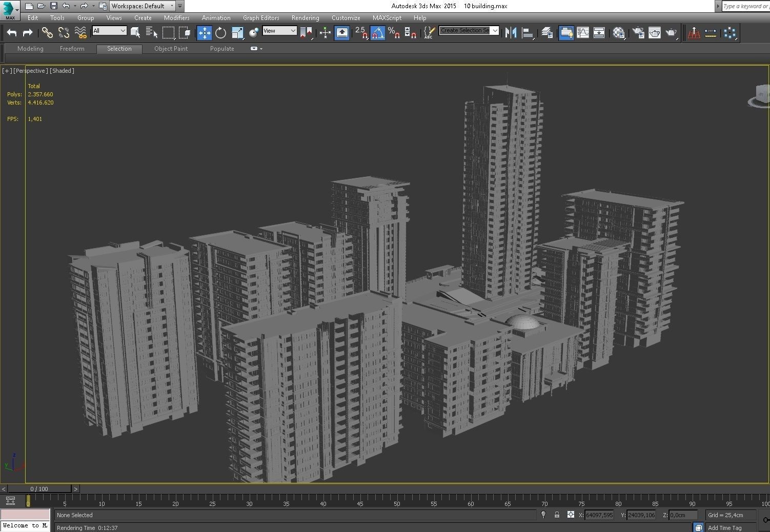This screenshot has height=532, width=770.
Task: Click the Select and Place tool
Action: pyautogui.click(x=254, y=33)
